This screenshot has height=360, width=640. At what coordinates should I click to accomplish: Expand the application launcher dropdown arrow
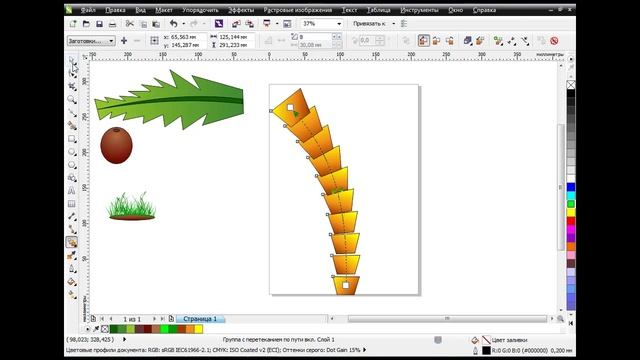pyautogui.click(x=277, y=24)
